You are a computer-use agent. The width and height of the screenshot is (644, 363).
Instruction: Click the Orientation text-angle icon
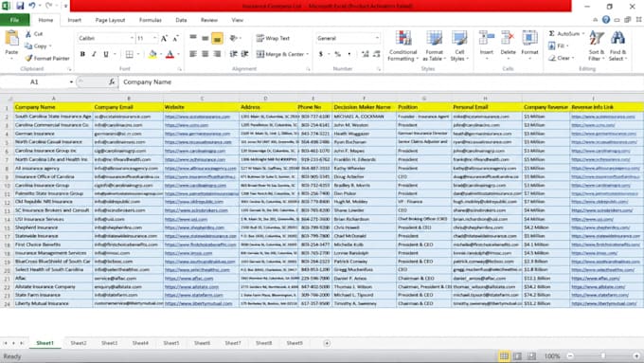tap(233, 38)
